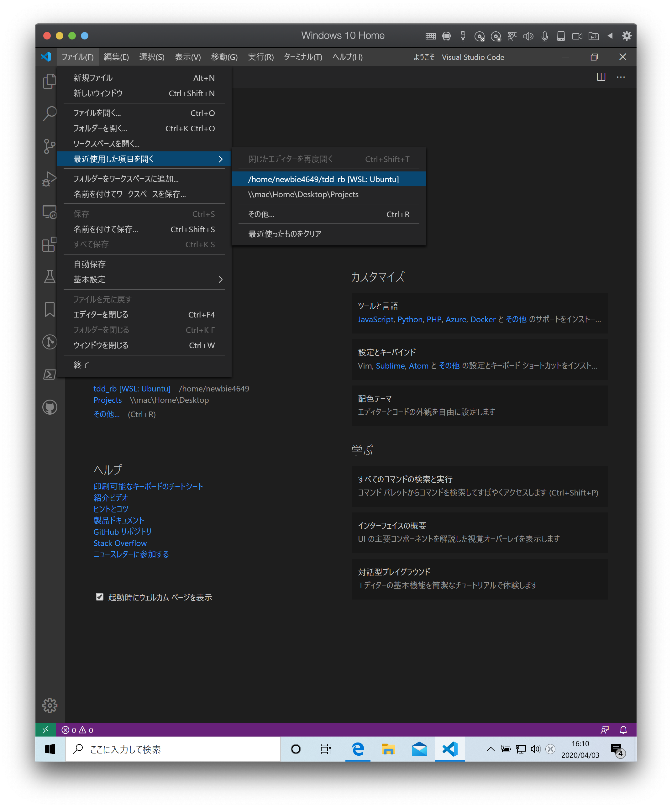Click the Python link under ツールと言語
The width and height of the screenshot is (672, 808).
click(x=410, y=319)
